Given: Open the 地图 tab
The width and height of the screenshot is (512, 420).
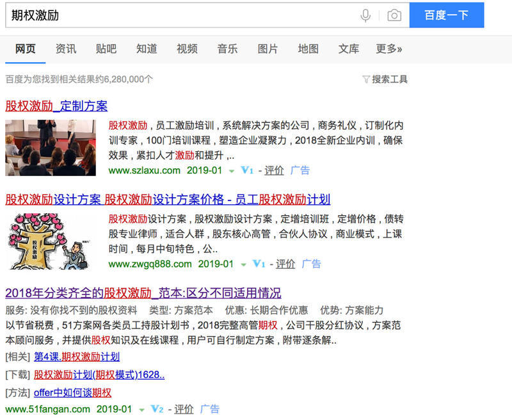Looking at the screenshot, I should pos(308,49).
